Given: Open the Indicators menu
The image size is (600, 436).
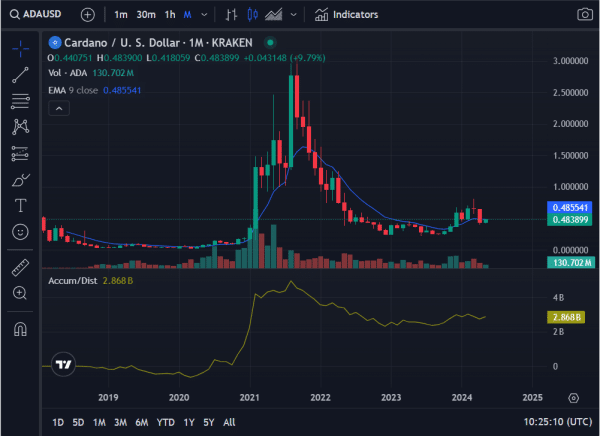Looking at the screenshot, I should coord(346,15).
